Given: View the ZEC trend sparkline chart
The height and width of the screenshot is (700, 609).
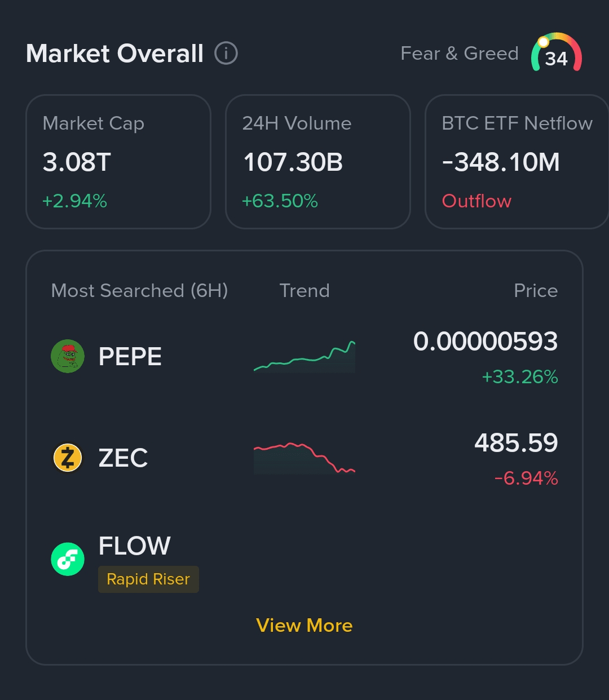Looking at the screenshot, I should pos(304,458).
